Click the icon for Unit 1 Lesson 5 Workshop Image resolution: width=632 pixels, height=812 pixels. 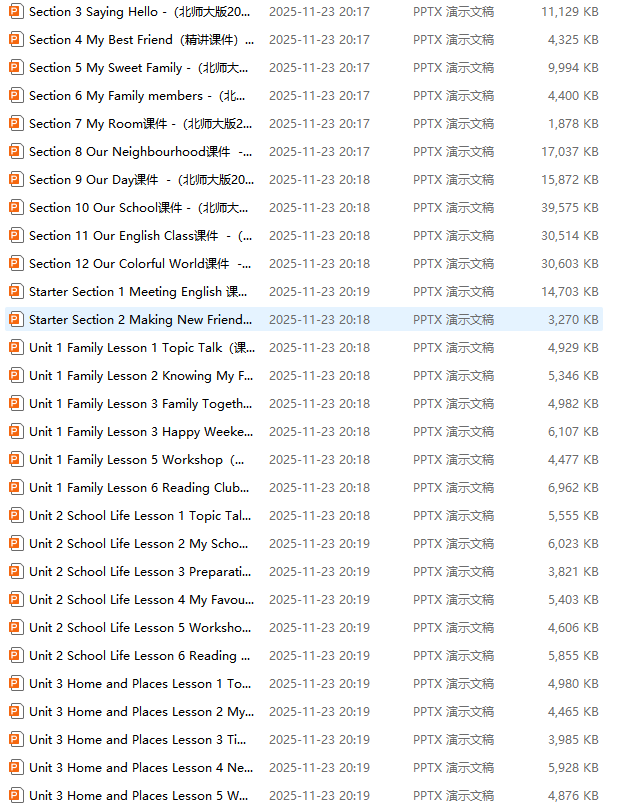15,460
